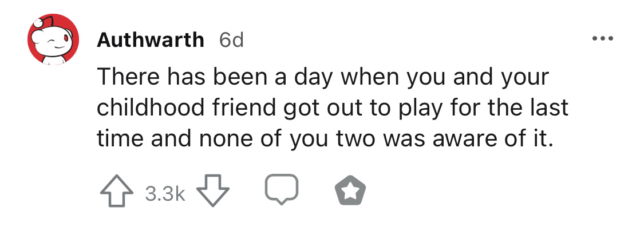Open the Authwarth username profile
The height and width of the screenshot is (239, 644).
click(x=151, y=40)
